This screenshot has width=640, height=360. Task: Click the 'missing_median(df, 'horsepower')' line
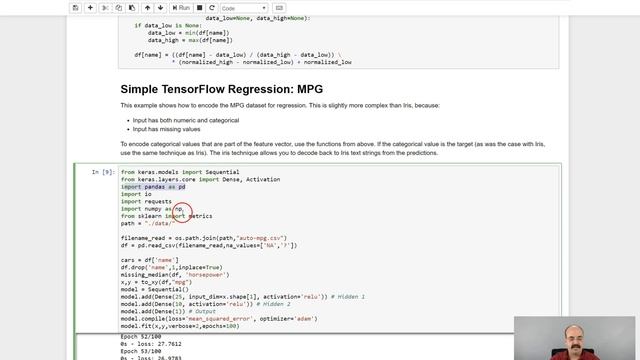175,275
